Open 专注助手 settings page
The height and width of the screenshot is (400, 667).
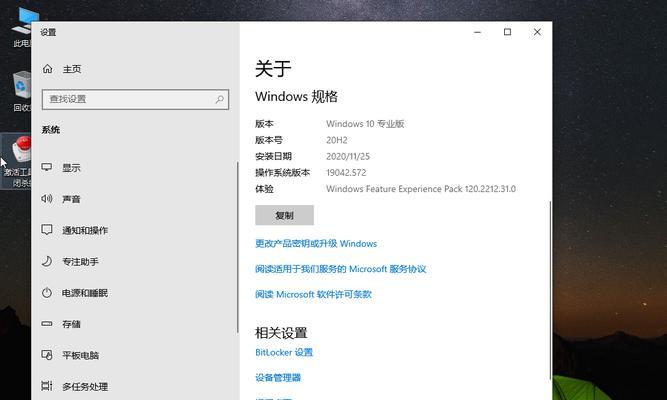[x=80, y=261]
